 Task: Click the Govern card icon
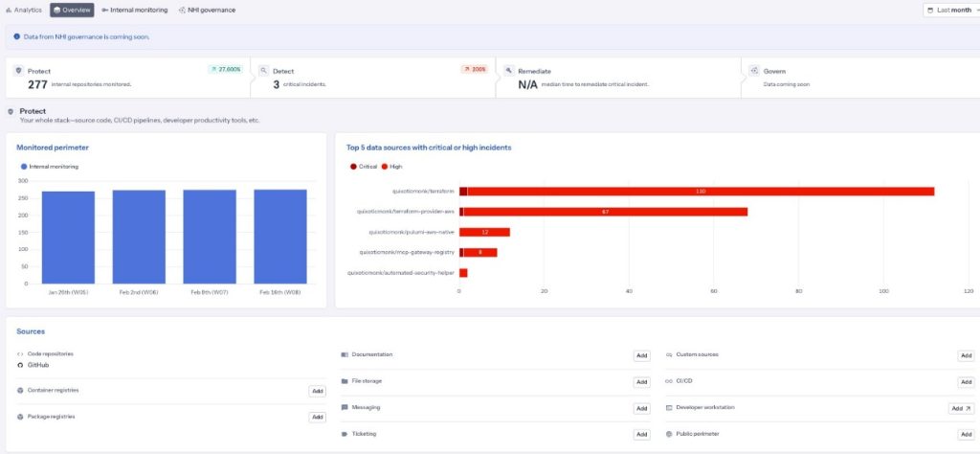(x=754, y=71)
